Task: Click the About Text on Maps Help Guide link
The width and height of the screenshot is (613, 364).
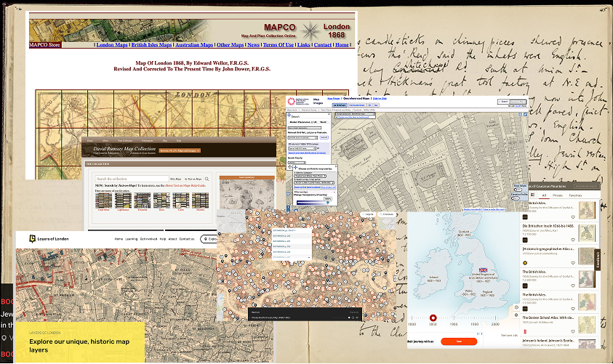Action: tap(185, 185)
